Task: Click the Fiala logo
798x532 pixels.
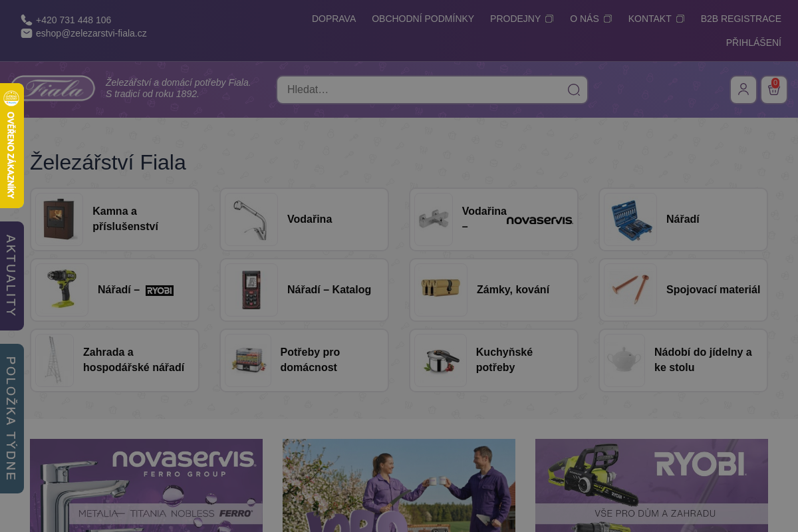Action: tap(53, 88)
